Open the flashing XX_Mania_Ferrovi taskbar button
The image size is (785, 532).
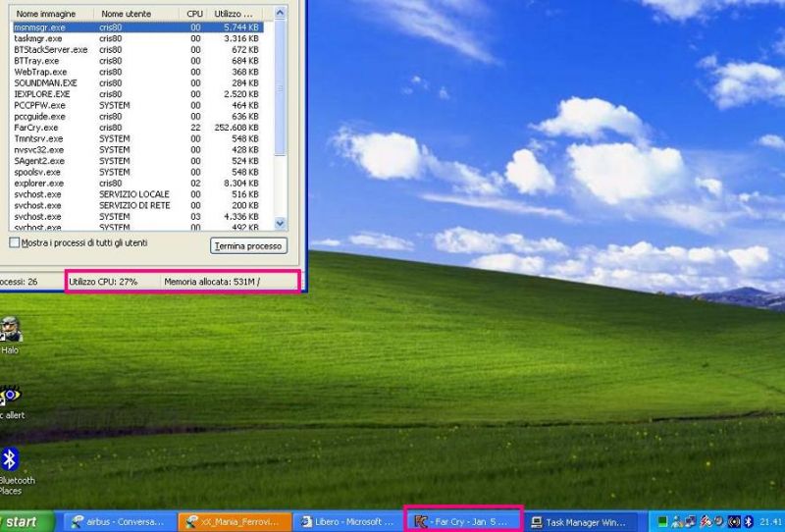coord(235,522)
